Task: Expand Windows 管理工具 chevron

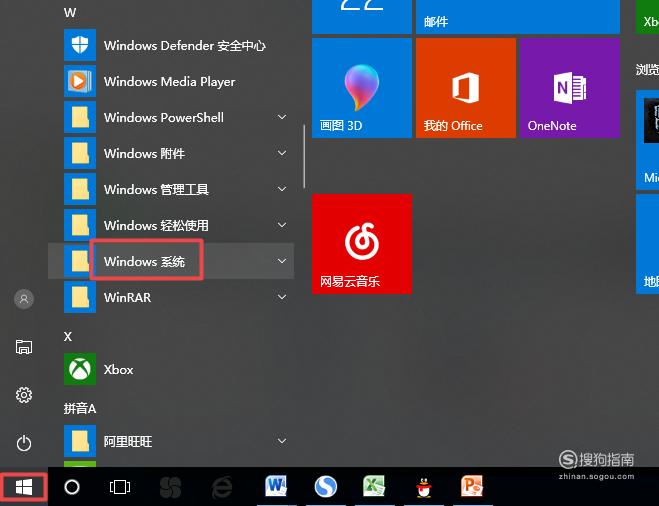Action: (282, 189)
